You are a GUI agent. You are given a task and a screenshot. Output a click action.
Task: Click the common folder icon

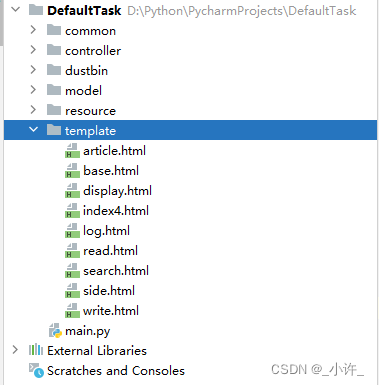(54, 30)
